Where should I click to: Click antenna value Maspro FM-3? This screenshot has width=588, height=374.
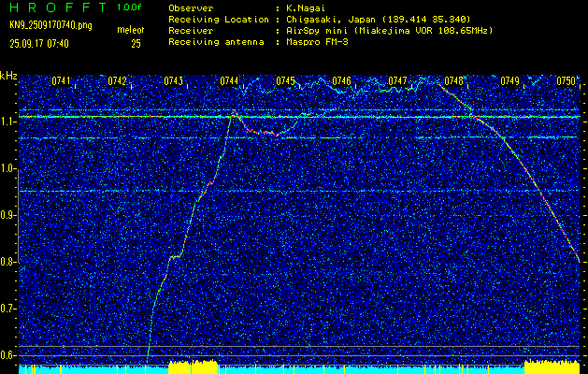coord(317,42)
